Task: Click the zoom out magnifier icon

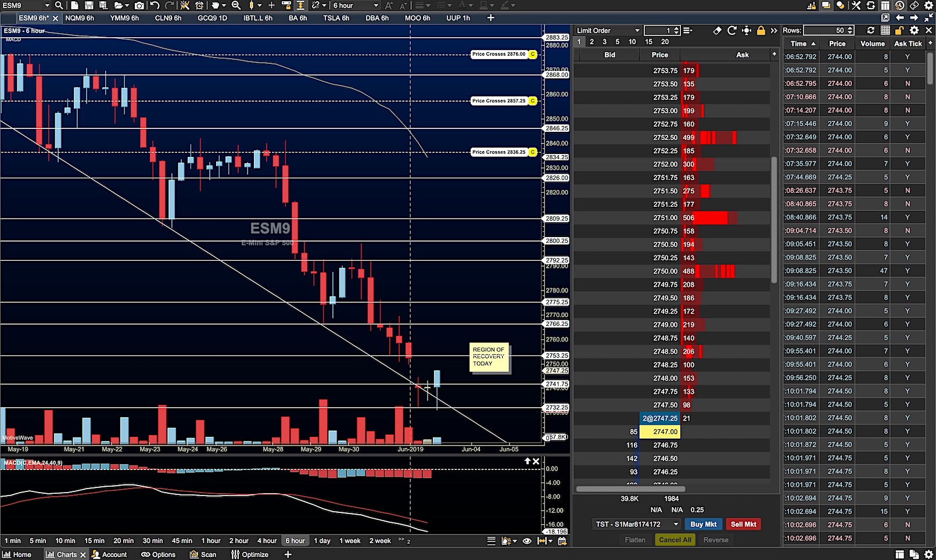Action: pos(236,5)
